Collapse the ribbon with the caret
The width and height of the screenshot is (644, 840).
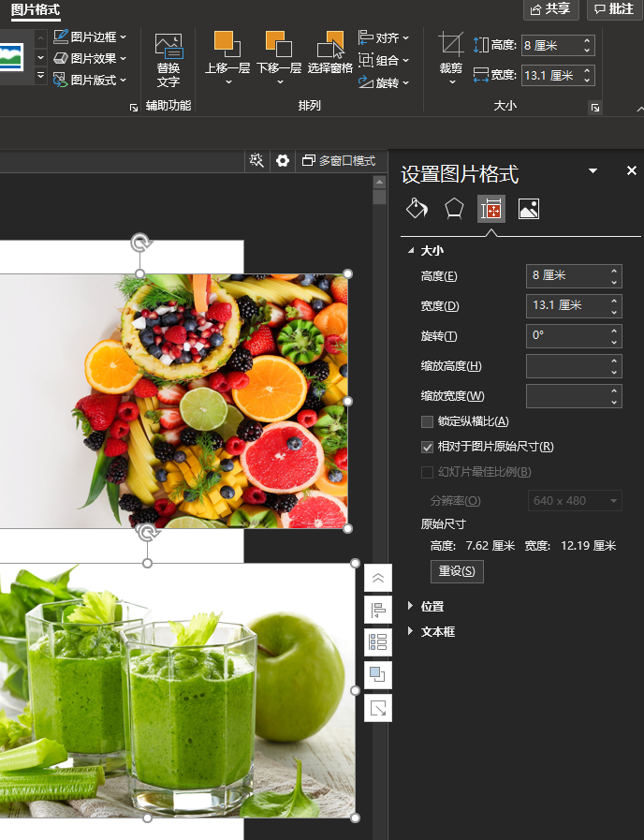(x=640, y=109)
